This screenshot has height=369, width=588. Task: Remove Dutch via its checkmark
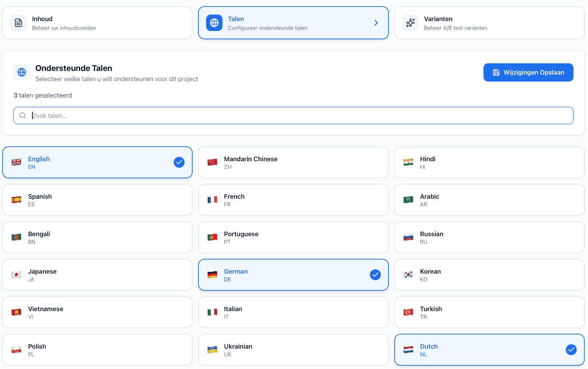pyautogui.click(x=571, y=350)
